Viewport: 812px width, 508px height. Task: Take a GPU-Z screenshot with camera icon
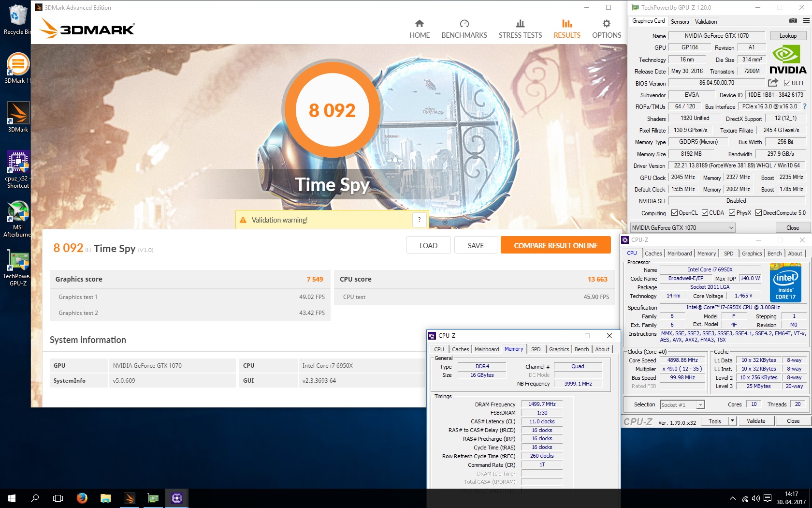pyautogui.click(x=793, y=20)
